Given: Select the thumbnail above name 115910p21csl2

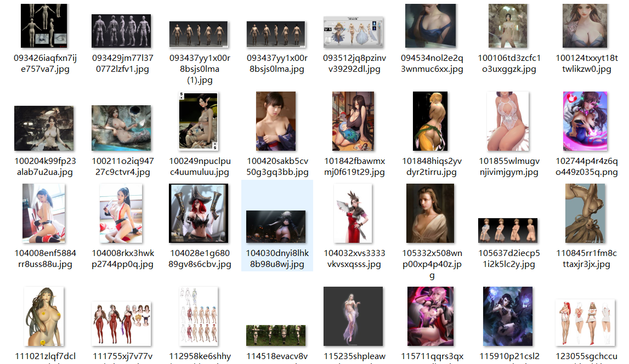Looking at the screenshot, I should pos(507,316).
